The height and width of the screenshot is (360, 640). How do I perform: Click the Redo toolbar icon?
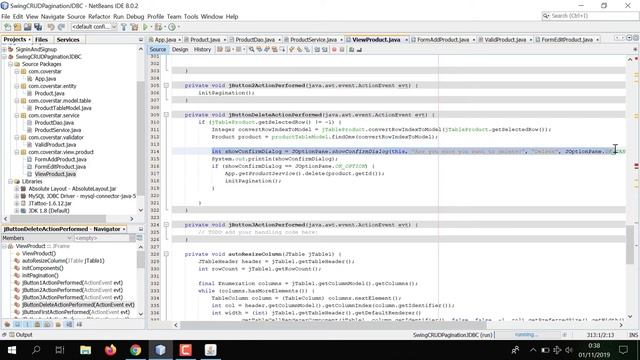[61, 27]
